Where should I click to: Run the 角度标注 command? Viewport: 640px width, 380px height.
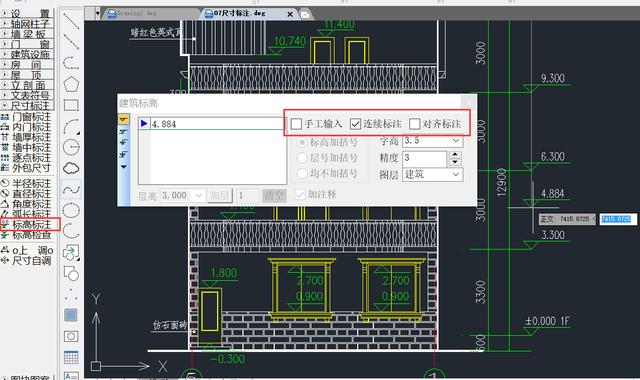(x=32, y=204)
